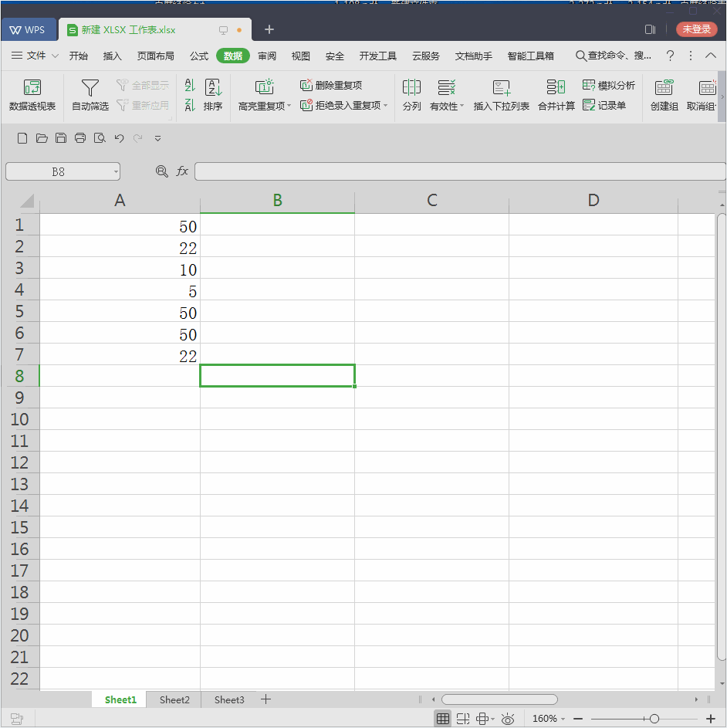727x728 pixels.
Task: Click the Open folder icon in quick toolbar
Action: pyautogui.click(x=42, y=138)
